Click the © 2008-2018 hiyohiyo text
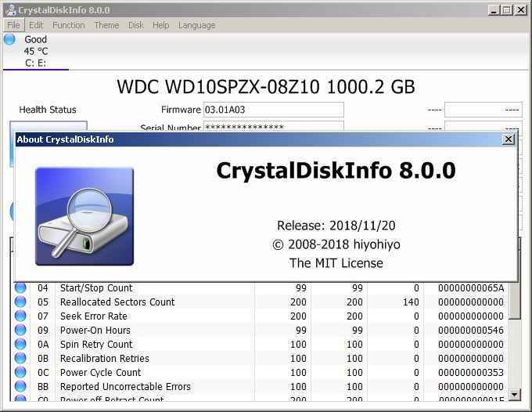 (x=336, y=244)
